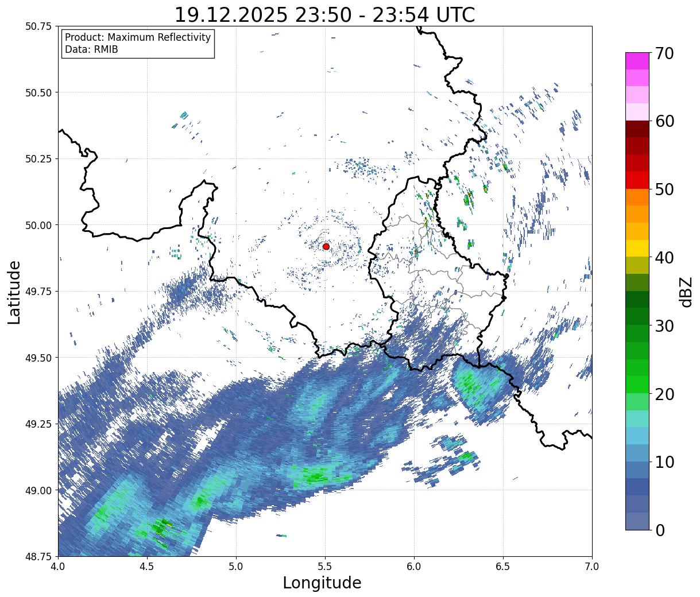The width and height of the screenshot is (700, 597).
Task: Click the title "19.12.2025 23:50 - 23:54 UTC"
Action: click(324, 15)
